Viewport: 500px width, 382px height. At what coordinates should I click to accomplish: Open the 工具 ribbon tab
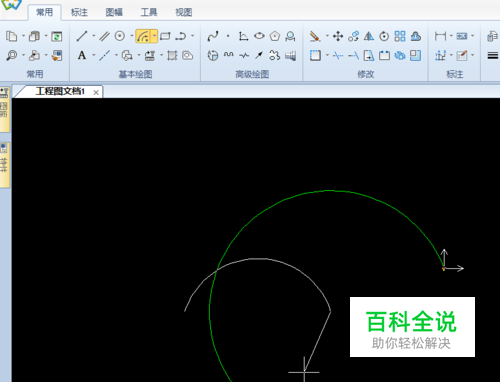coord(149,12)
